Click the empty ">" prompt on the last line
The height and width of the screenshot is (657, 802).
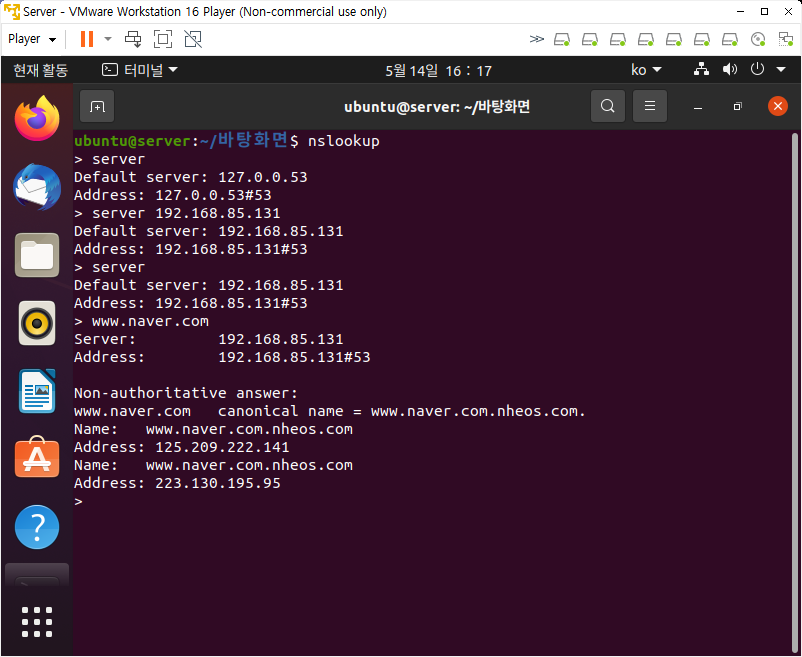(x=78, y=502)
